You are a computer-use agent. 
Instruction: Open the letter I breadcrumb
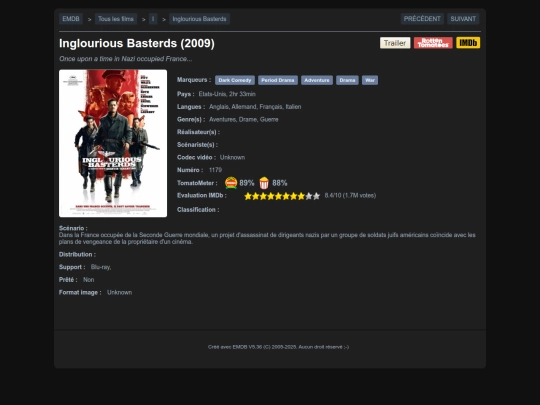[x=153, y=19]
